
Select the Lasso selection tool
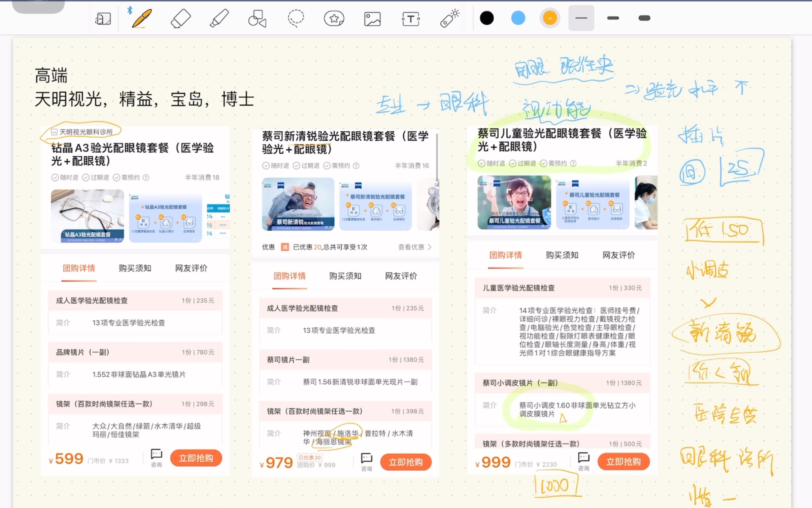[296, 18]
